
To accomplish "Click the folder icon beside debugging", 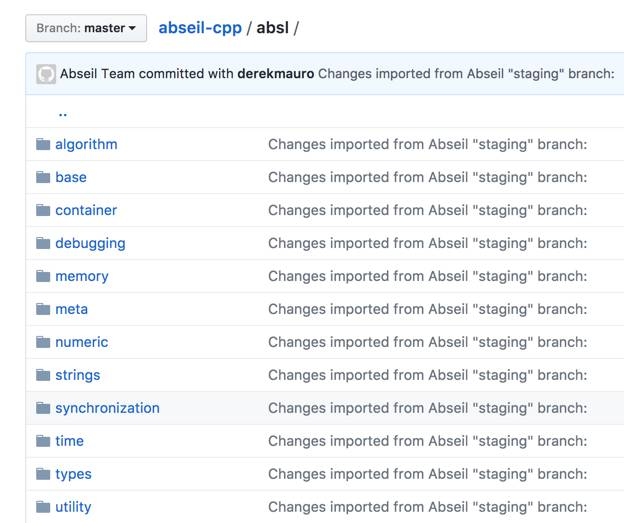I will click(x=43, y=243).
